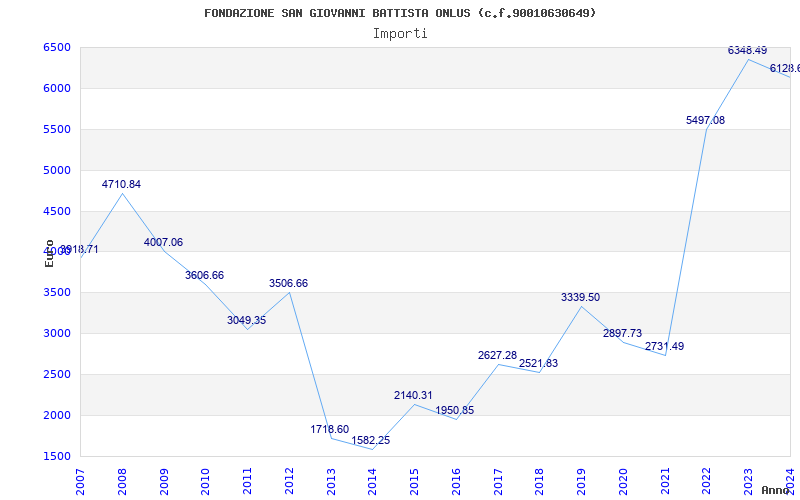
Task: Click the 2007 year label on x-axis
Action: [81, 479]
